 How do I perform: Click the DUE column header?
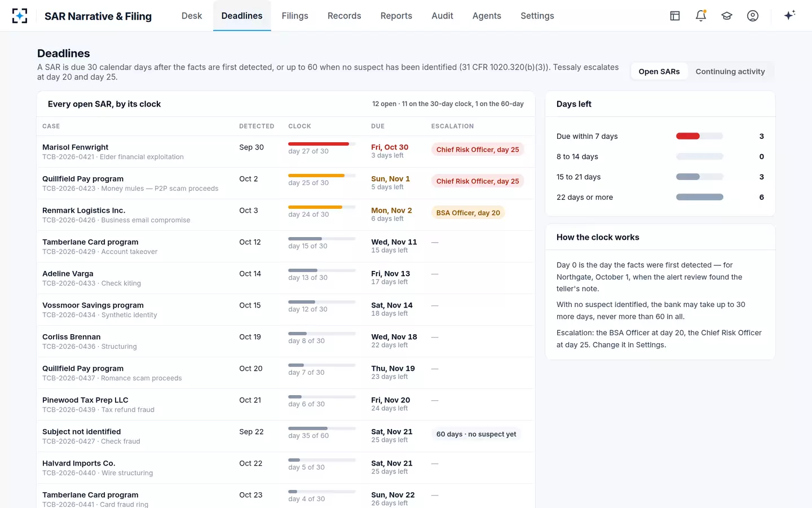378,126
